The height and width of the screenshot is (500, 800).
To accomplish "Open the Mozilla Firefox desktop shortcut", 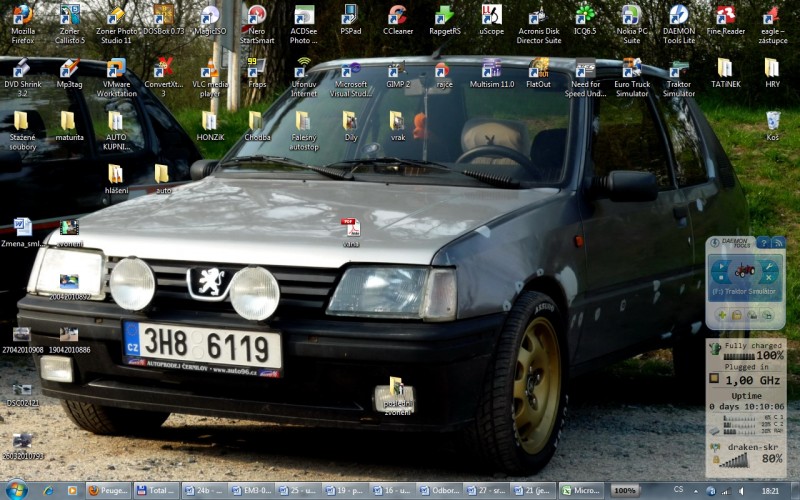I will click(21, 16).
